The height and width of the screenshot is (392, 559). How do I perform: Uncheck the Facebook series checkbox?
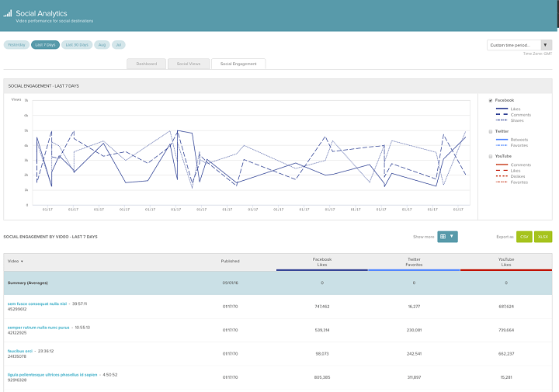pos(491,100)
